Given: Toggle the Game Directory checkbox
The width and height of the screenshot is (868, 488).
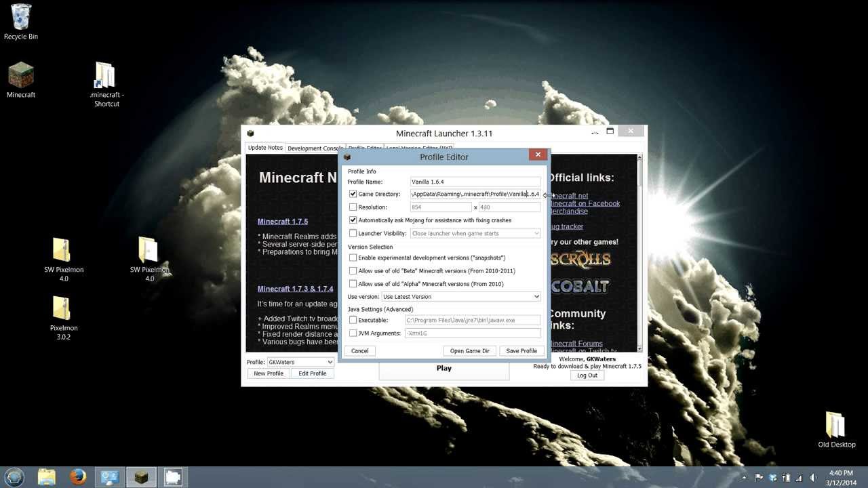Looking at the screenshot, I should (353, 194).
